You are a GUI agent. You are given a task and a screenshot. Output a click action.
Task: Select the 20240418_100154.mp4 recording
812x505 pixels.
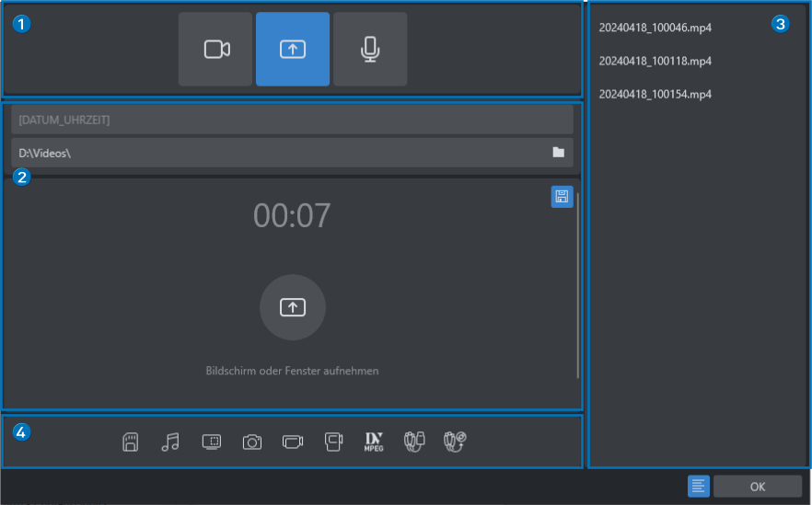(655, 94)
